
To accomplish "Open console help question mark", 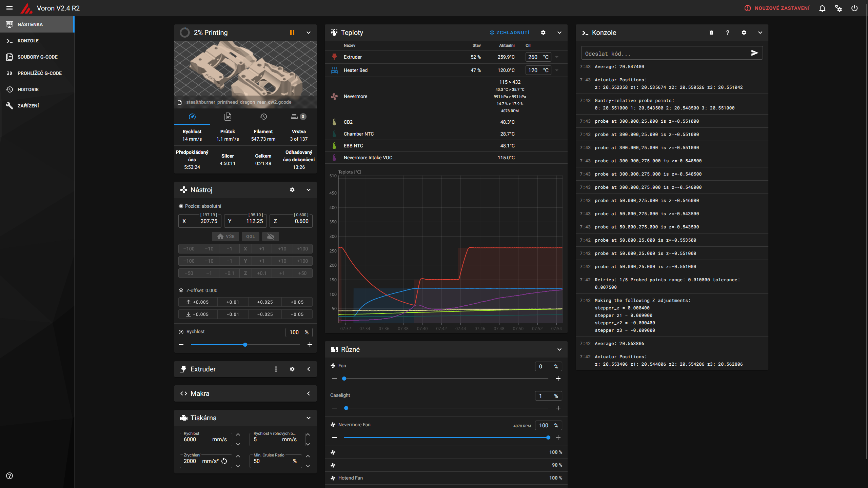I will [x=728, y=33].
